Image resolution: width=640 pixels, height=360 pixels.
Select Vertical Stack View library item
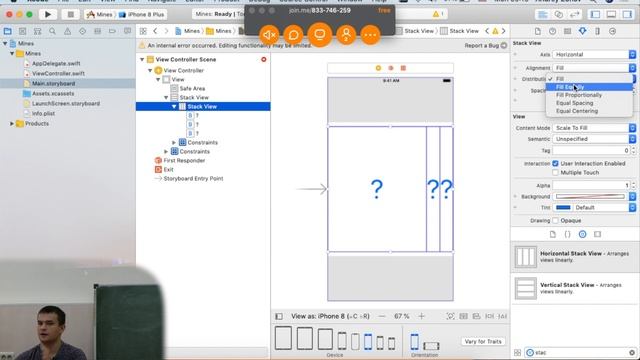pyautogui.click(x=575, y=288)
